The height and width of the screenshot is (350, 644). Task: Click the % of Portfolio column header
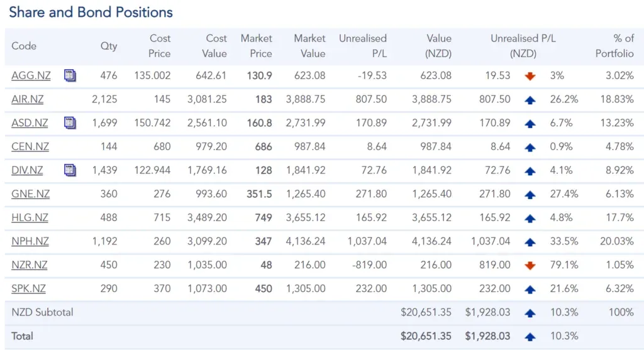tap(614, 46)
